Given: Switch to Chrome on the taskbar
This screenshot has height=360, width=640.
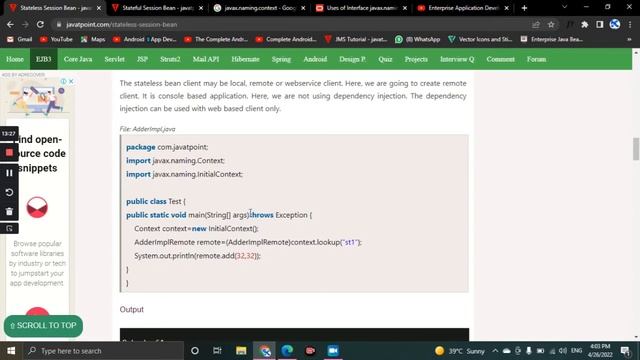Looking at the screenshot, I should 264,351.
